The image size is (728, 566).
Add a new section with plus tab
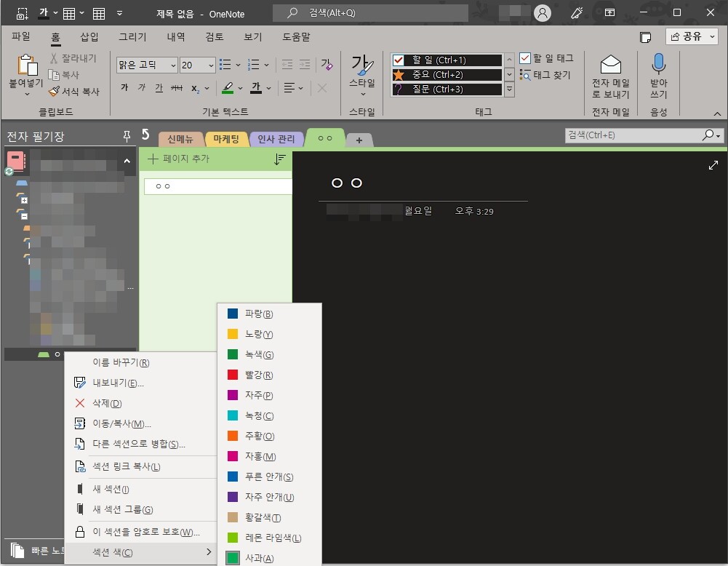[359, 140]
